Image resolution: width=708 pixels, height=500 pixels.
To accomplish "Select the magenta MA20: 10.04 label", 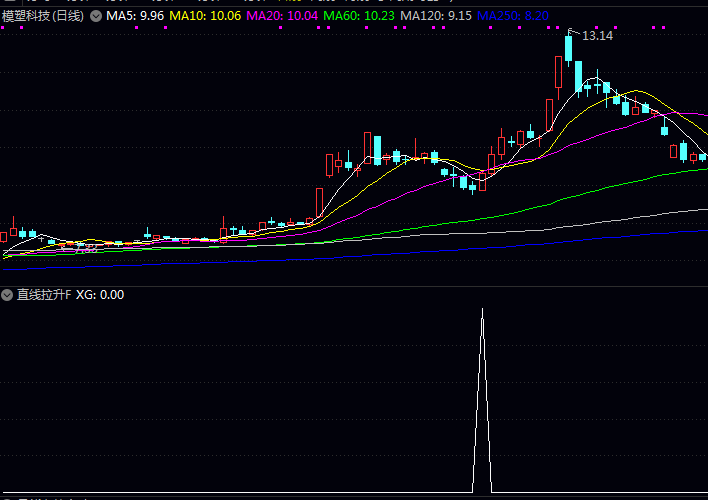I will tap(282, 16).
